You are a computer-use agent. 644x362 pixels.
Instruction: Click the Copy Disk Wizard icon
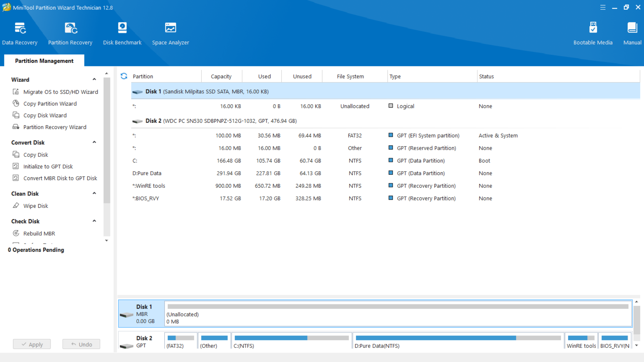point(16,115)
